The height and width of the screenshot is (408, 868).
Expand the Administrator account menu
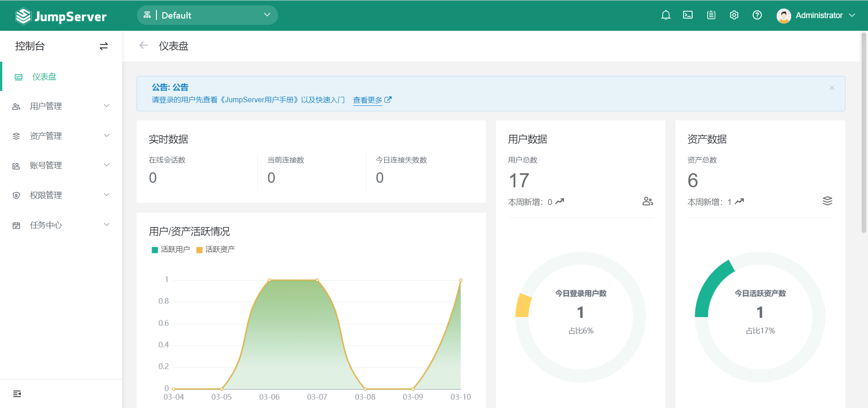(852, 15)
